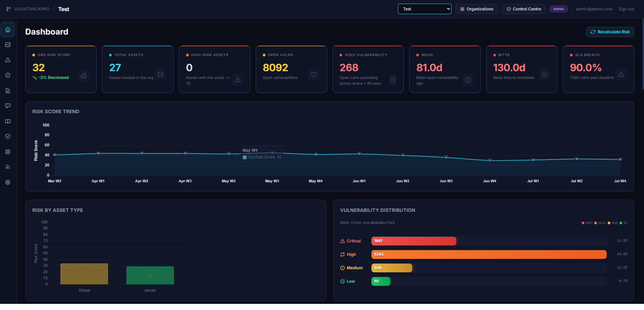
Task: Open the Test organization dropdown
Action: pyautogui.click(x=425, y=9)
